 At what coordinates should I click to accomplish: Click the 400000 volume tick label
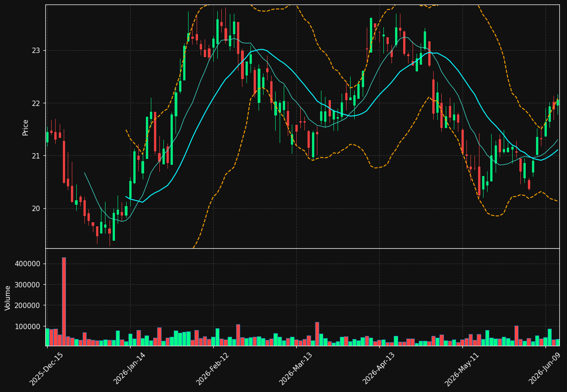pyautogui.click(x=28, y=264)
